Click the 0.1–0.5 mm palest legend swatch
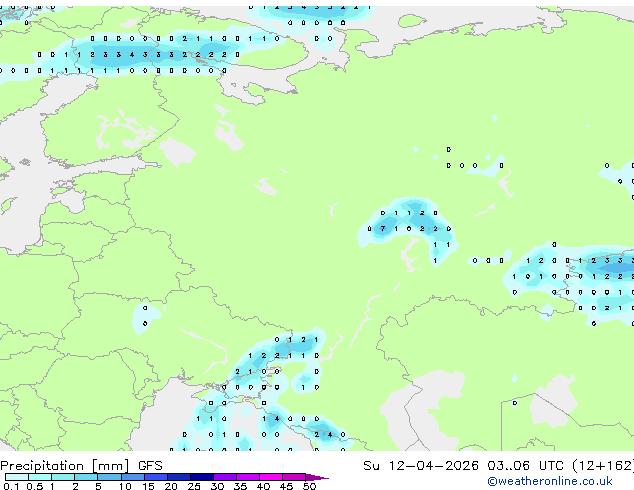This screenshot has height=490, width=634. [x=17, y=477]
